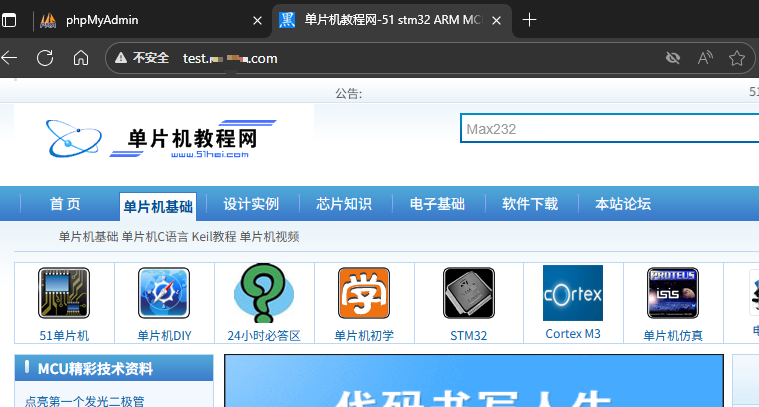Click the Keil教程 sub-navigation link
This screenshot has height=407, width=759.
click(x=214, y=237)
